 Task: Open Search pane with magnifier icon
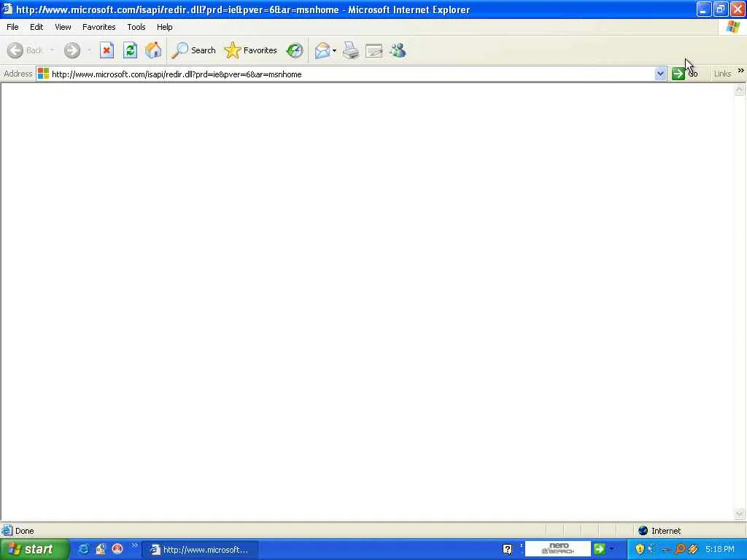(x=194, y=50)
